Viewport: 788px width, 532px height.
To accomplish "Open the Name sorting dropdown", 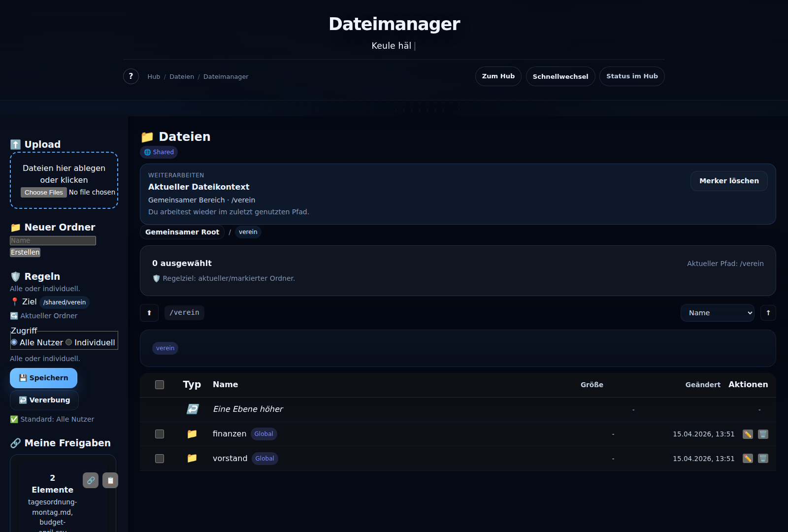I will pyautogui.click(x=717, y=312).
